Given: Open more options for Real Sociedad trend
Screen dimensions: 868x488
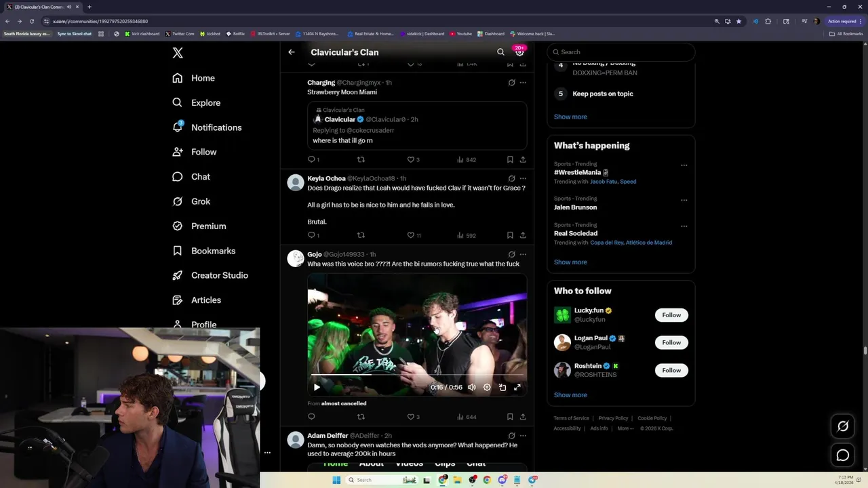Looking at the screenshot, I should (x=684, y=226).
